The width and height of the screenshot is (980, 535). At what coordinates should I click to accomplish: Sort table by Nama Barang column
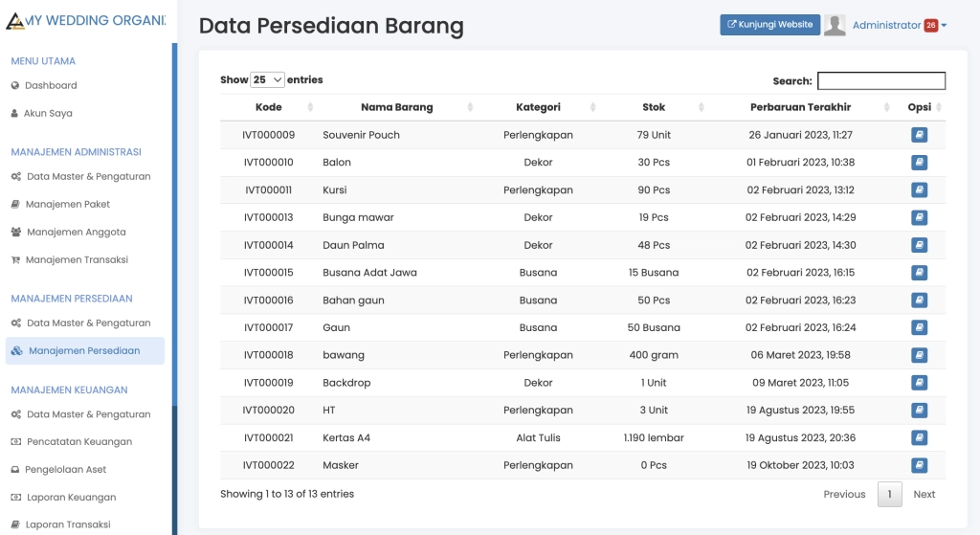coord(396,107)
